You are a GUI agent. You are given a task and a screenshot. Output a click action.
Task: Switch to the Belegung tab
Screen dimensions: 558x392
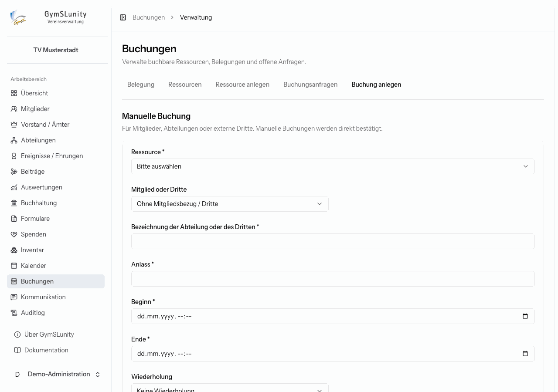141,84
